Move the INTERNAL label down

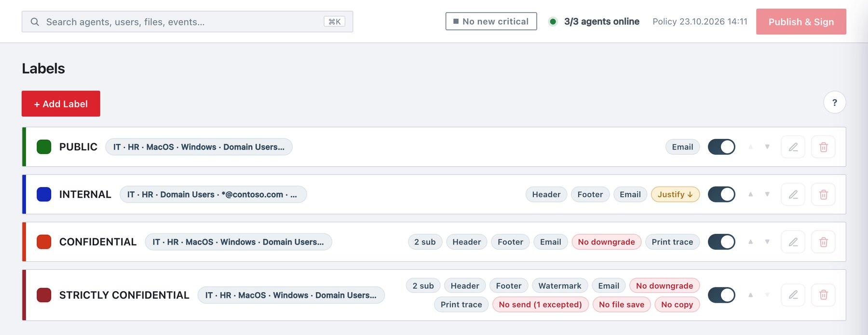(x=767, y=194)
